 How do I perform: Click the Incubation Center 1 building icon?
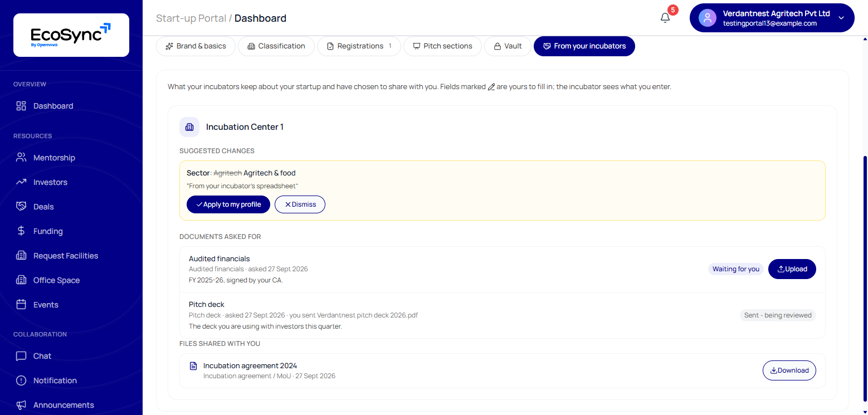[x=189, y=127]
